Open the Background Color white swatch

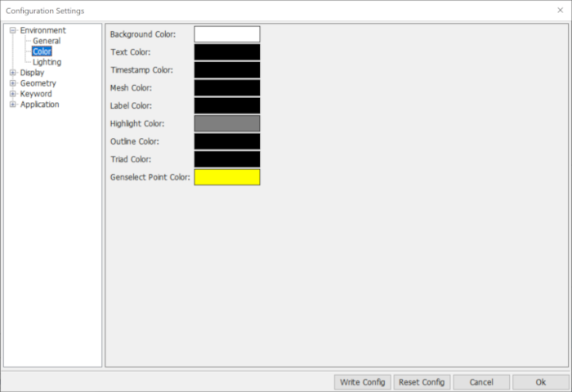tap(227, 34)
